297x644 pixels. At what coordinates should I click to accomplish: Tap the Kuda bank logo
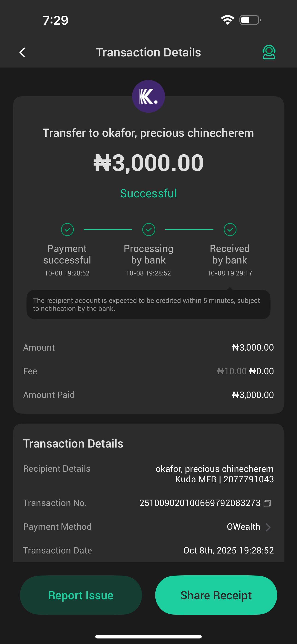148,96
